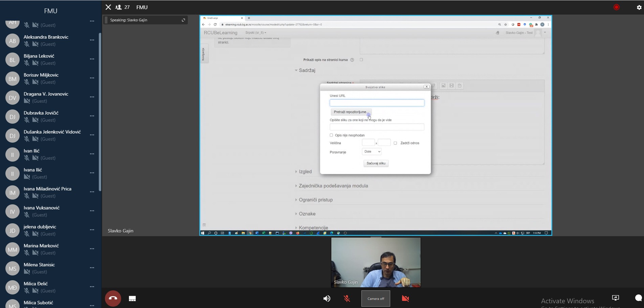This screenshot has height=308, width=644.
Task: Click muted mic icon of Milica Đelić
Action: (27, 291)
